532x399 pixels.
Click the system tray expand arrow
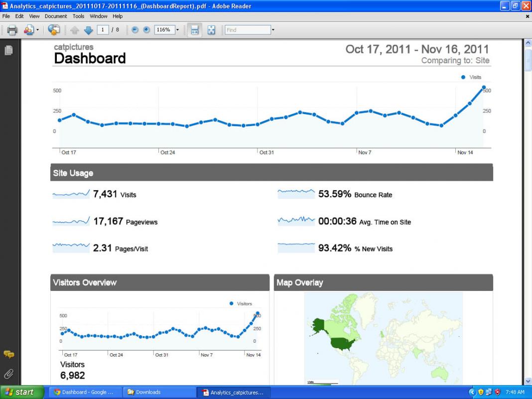click(x=472, y=393)
